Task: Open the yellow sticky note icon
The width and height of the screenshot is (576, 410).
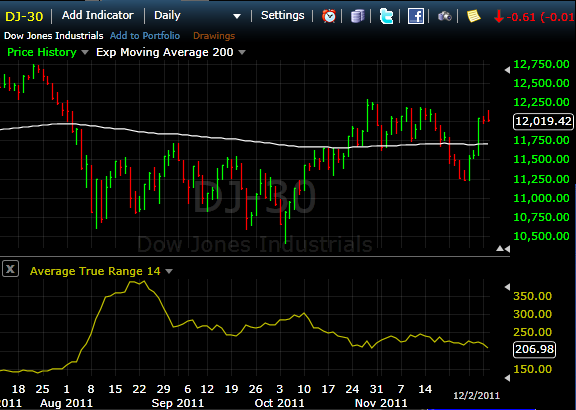Action: tap(474, 16)
